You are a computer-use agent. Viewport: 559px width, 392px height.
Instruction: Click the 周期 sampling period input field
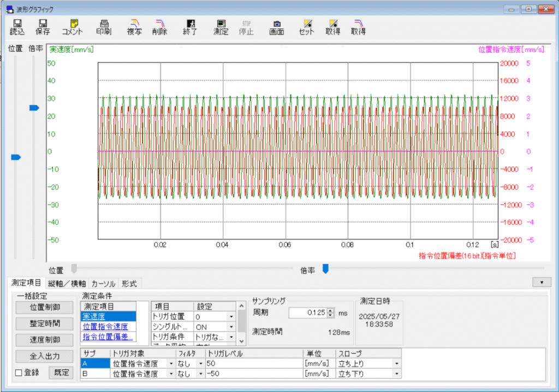[307, 313]
